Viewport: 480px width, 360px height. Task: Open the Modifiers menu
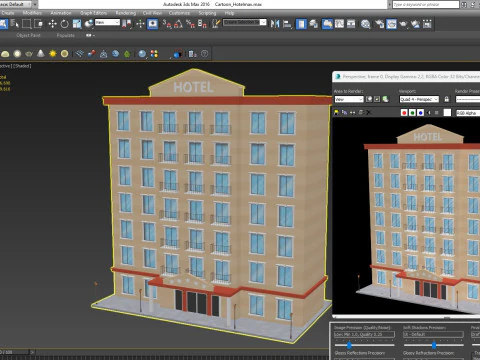point(32,13)
